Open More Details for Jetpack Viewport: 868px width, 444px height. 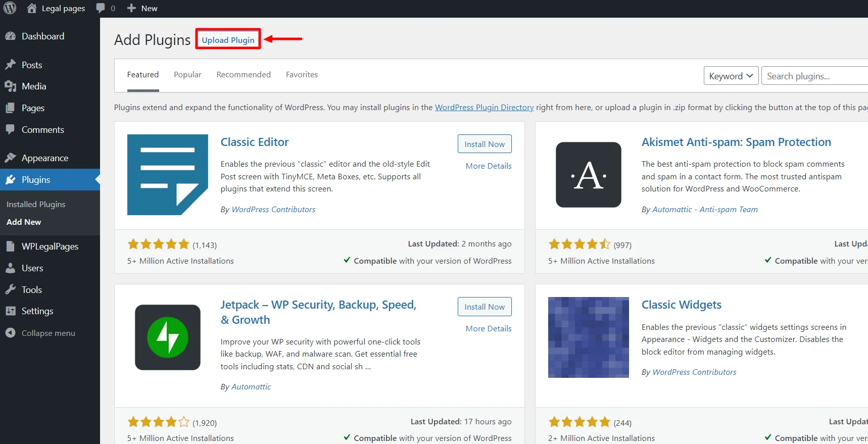(488, 329)
